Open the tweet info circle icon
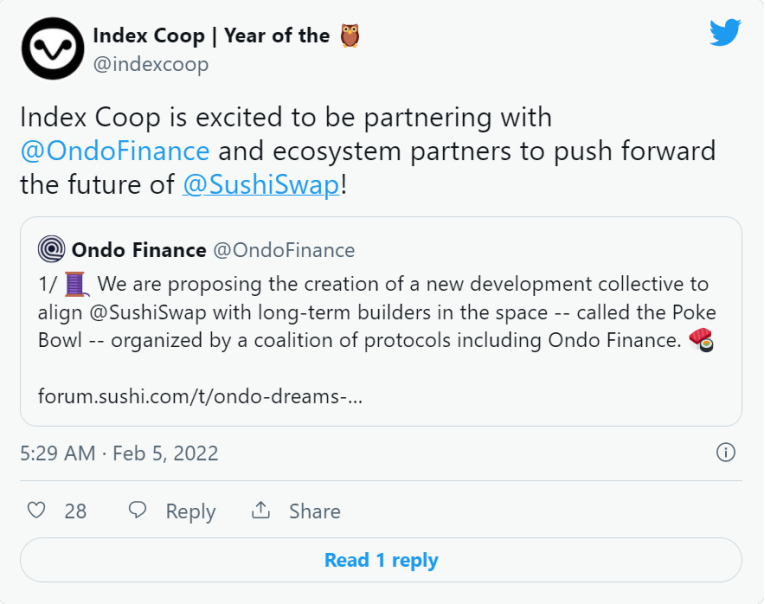This screenshot has height=604, width=765. [725, 452]
